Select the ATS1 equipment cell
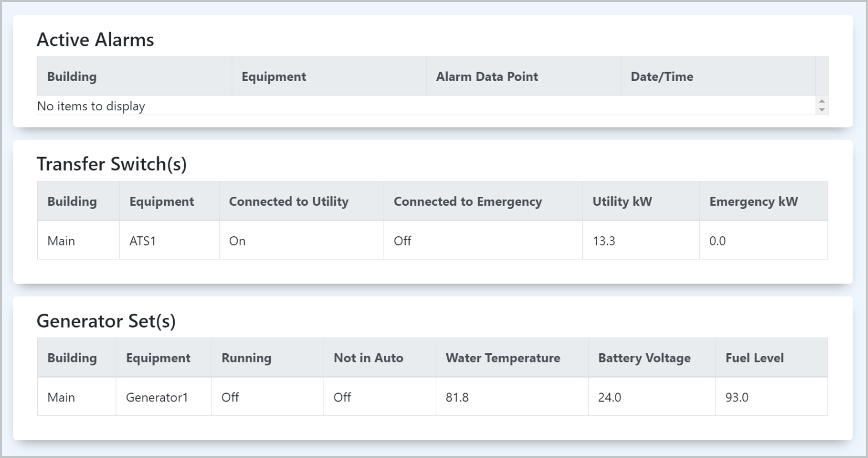 coord(143,241)
